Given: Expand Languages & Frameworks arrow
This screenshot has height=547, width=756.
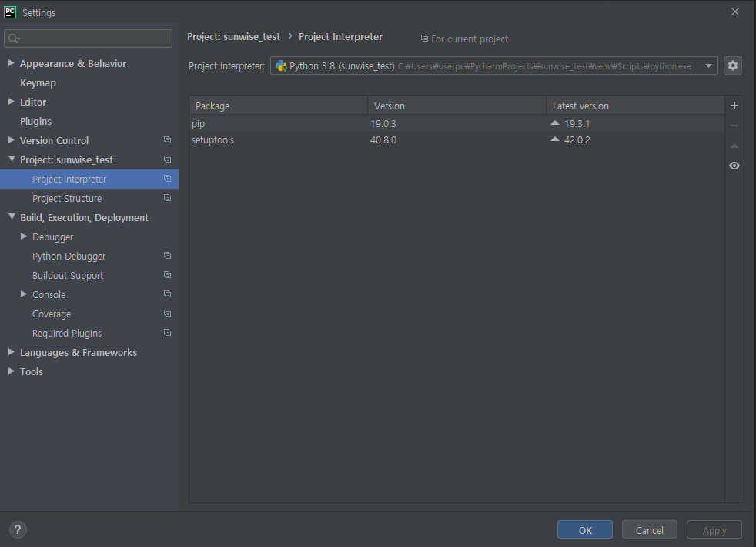Looking at the screenshot, I should pos(11,352).
